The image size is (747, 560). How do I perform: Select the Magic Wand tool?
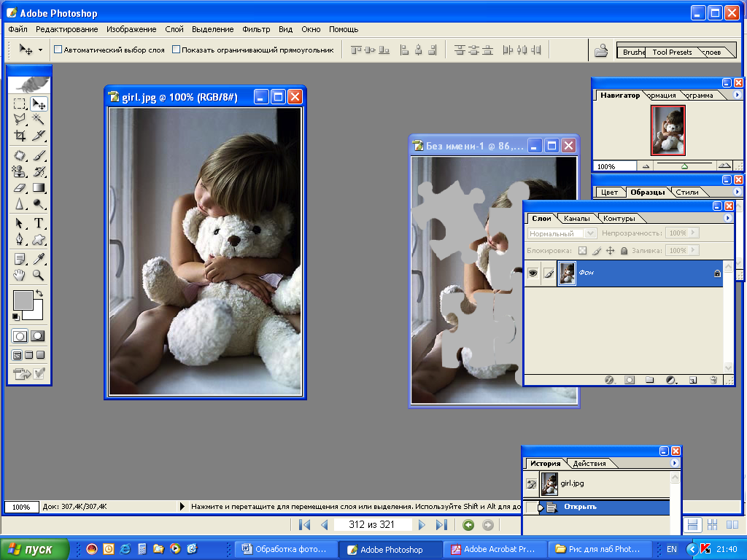[x=38, y=119]
